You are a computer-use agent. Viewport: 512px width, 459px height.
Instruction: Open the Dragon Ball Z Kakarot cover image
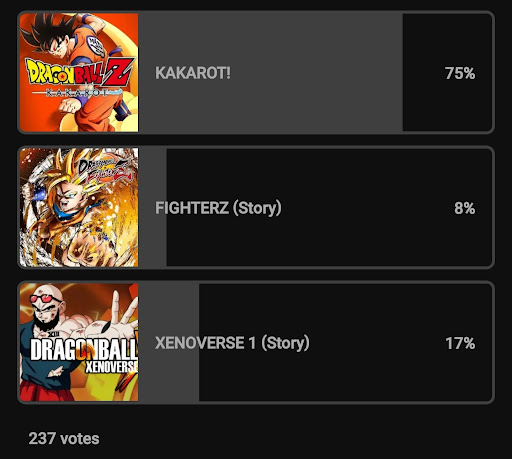click(x=79, y=72)
